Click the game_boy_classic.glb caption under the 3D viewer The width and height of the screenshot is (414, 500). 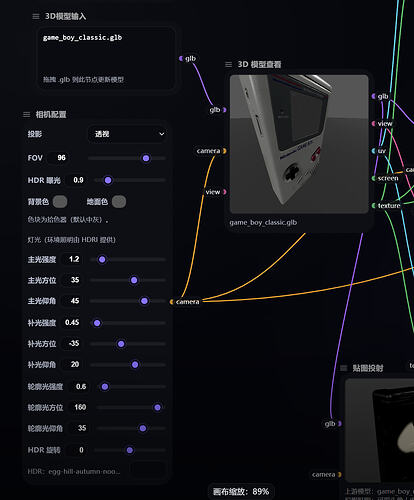point(263,222)
